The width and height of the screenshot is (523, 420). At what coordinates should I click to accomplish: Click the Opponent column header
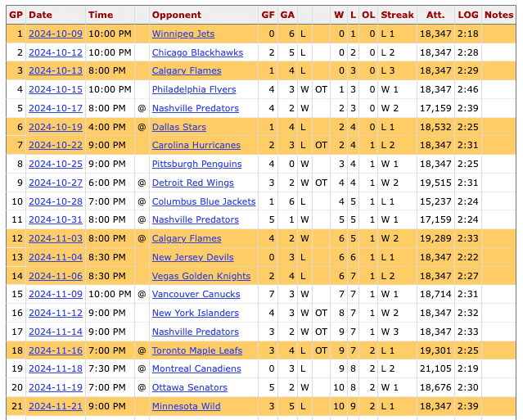pos(176,15)
